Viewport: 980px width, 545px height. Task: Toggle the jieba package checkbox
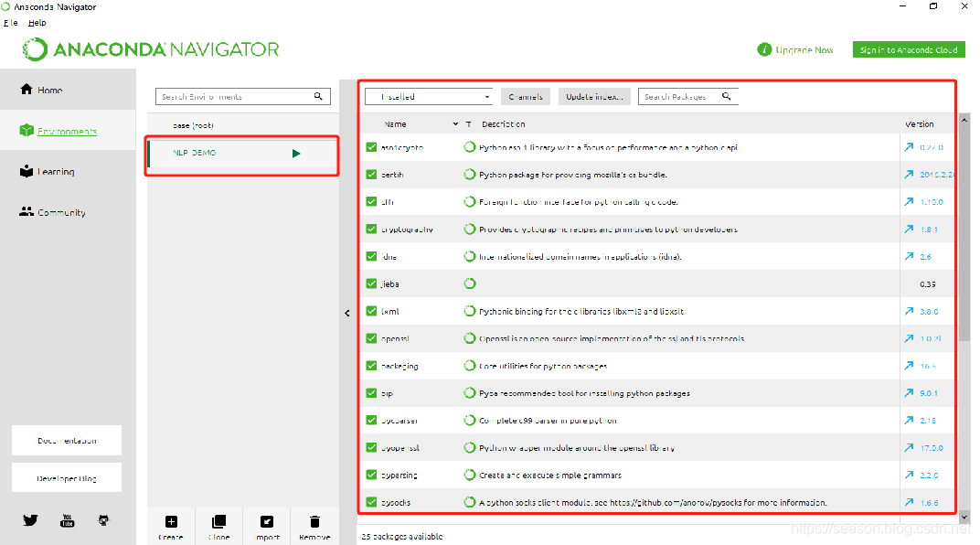(371, 283)
